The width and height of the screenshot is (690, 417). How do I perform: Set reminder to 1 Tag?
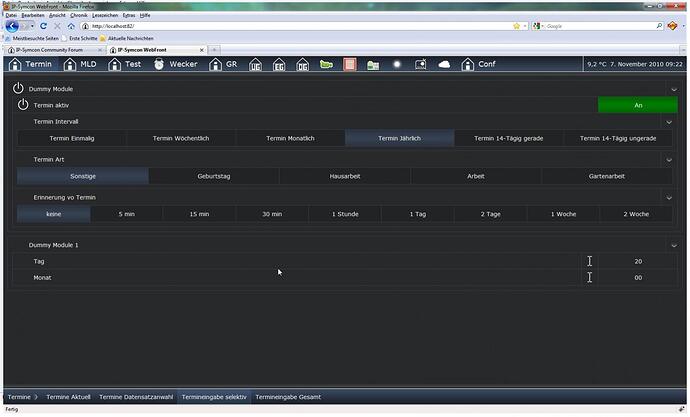(x=418, y=214)
